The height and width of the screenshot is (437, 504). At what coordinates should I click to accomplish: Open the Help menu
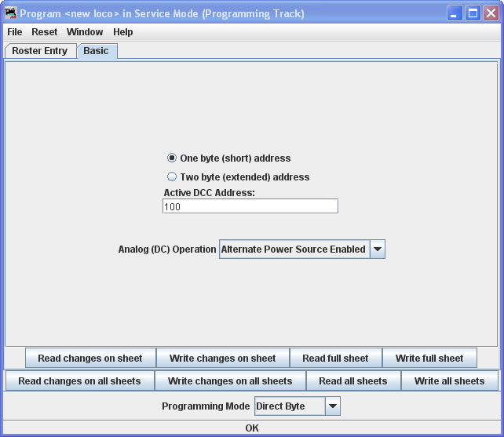tap(123, 32)
